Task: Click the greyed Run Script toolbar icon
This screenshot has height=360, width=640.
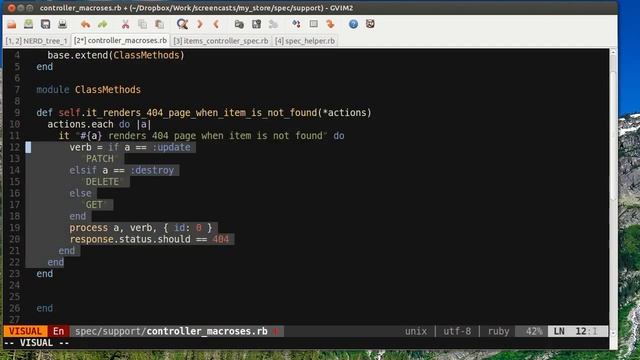Action: (273, 24)
